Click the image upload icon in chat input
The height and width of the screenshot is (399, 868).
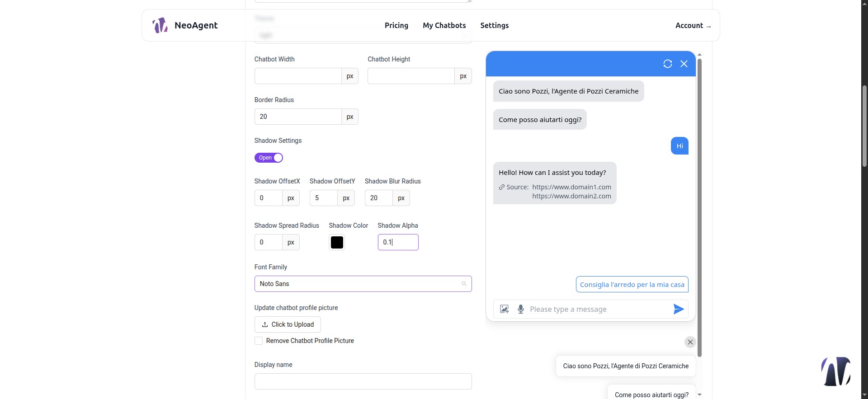pyautogui.click(x=505, y=309)
